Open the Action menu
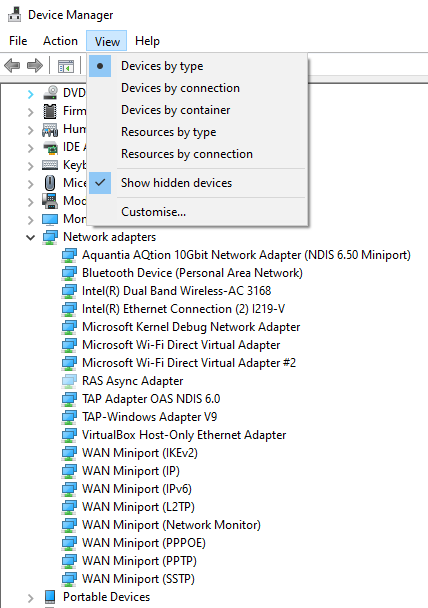Screen dimensions: 428x608 pos(60,41)
